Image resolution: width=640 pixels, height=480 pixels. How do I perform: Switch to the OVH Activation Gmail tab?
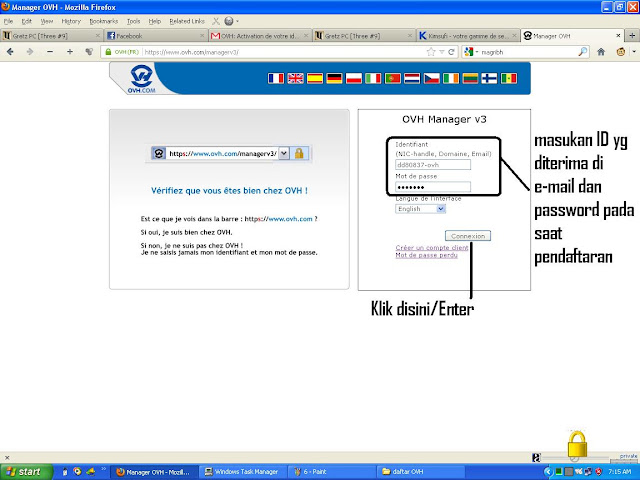pyautogui.click(x=260, y=36)
